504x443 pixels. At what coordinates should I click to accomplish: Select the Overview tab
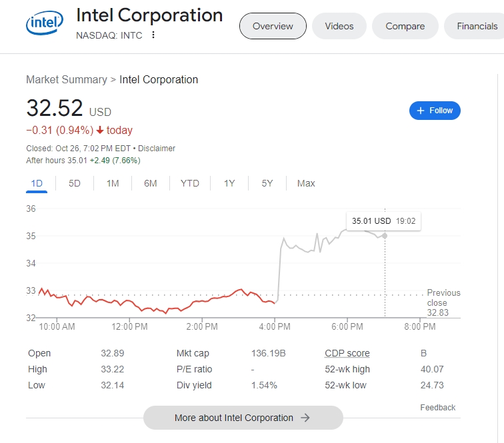[273, 26]
